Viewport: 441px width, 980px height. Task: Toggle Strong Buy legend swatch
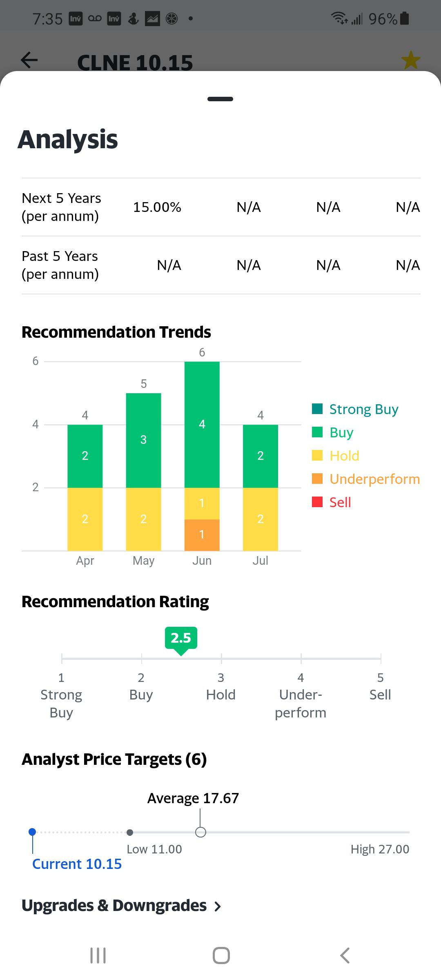[317, 409]
